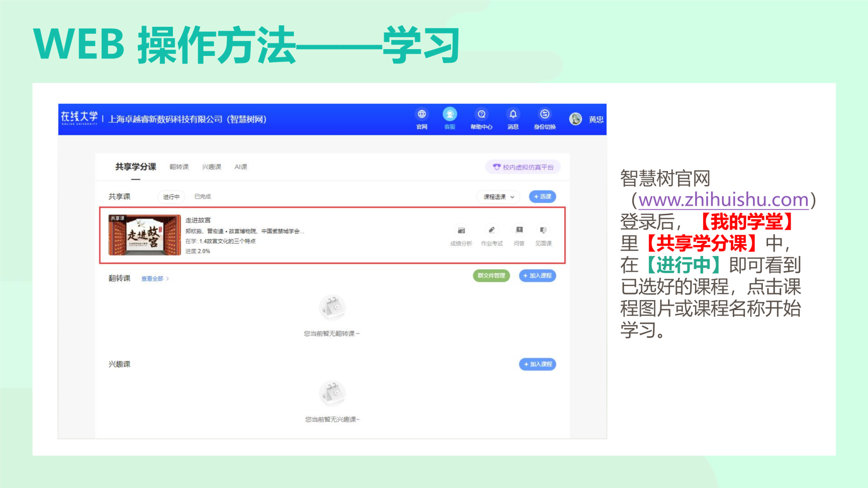Viewport: 868px width, 488px height.
Task: Click the + 选课 button
Action: [542, 197]
